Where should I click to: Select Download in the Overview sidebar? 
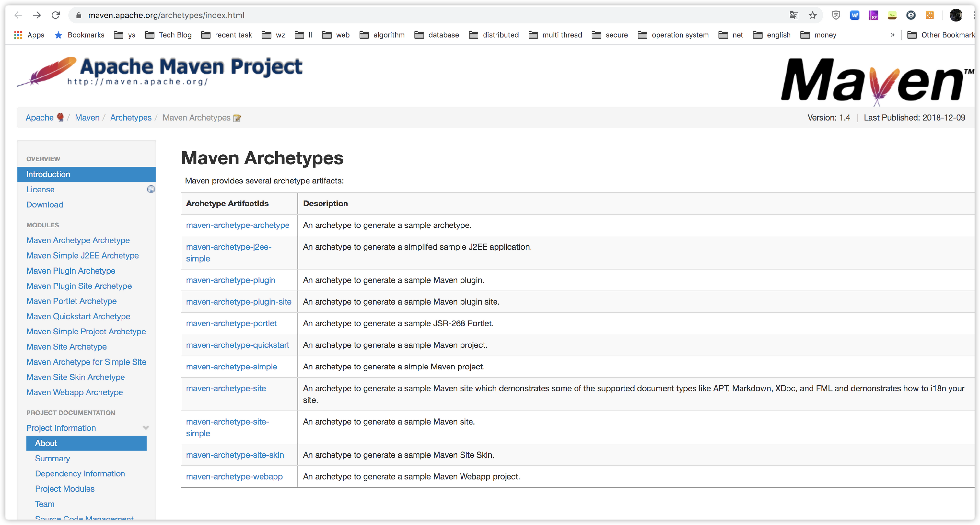(x=44, y=205)
